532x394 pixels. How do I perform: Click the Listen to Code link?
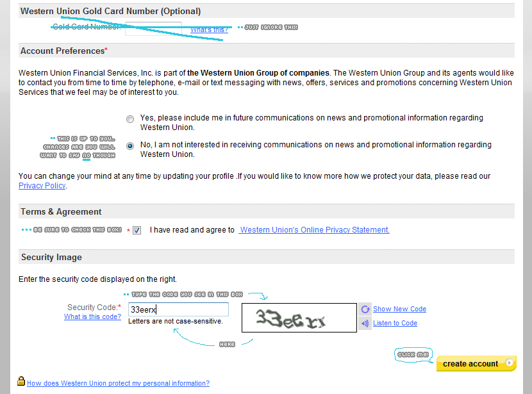coord(395,323)
